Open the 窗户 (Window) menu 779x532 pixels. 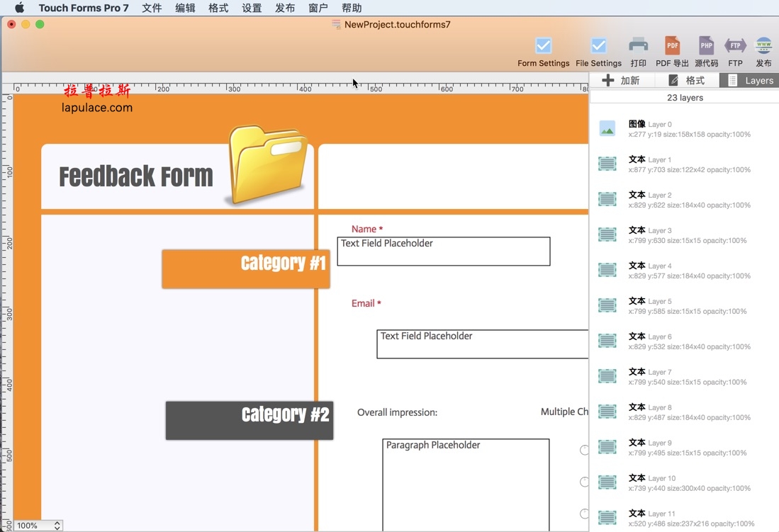pos(318,8)
